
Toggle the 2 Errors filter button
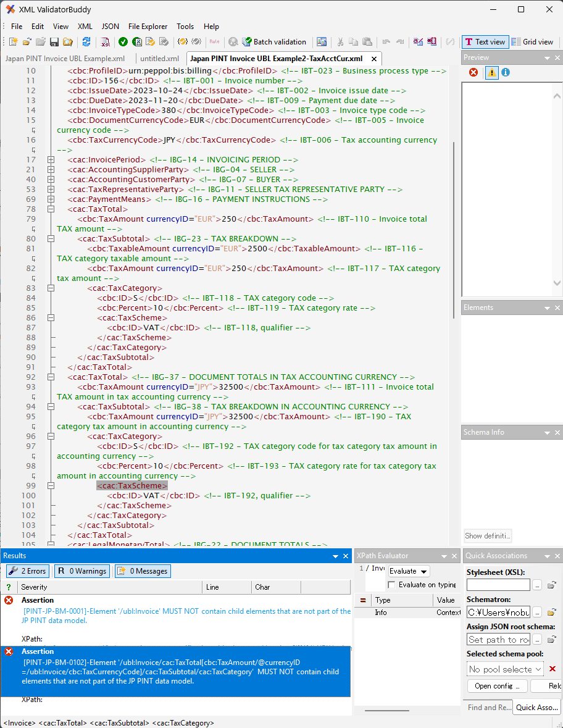point(27,571)
